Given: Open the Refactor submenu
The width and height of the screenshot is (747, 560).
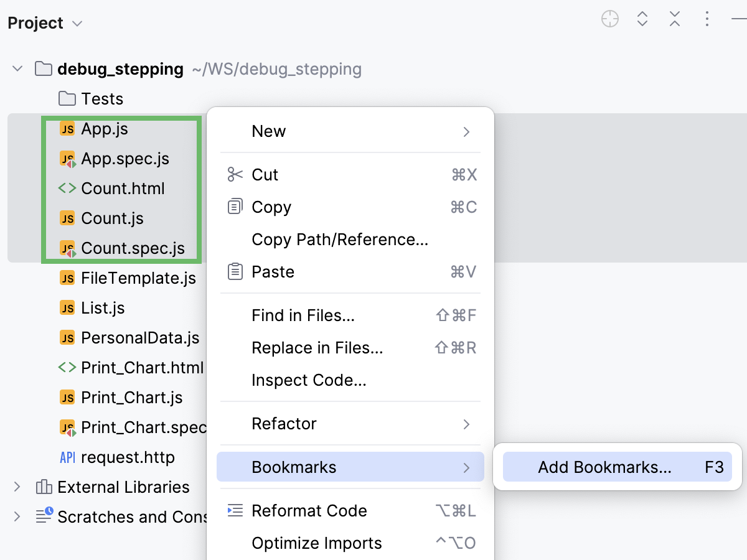Looking at the screenshot, I should (x=284, y=424).
